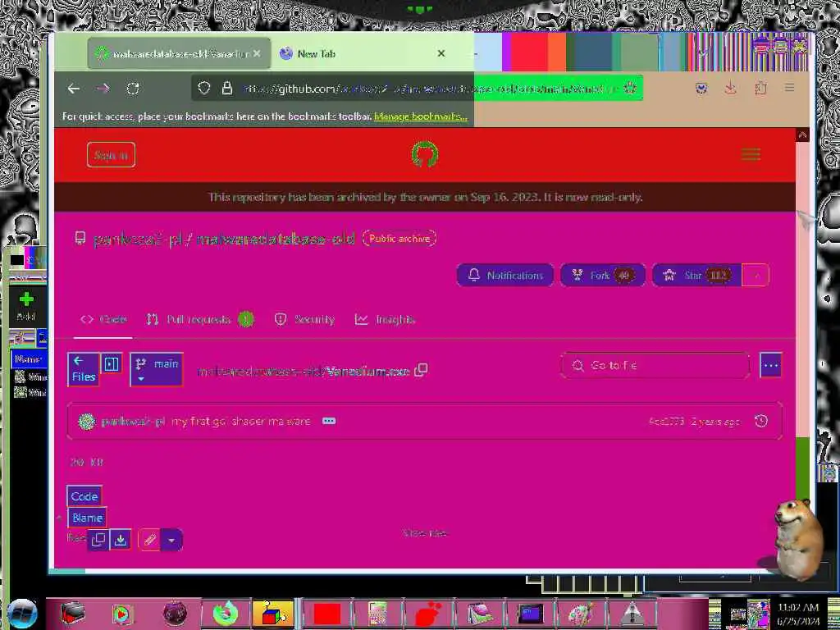Image resolution: width=840 pixels, height=630 pixels.
Task: Open the media player taskbar icon
Action: 123,614
